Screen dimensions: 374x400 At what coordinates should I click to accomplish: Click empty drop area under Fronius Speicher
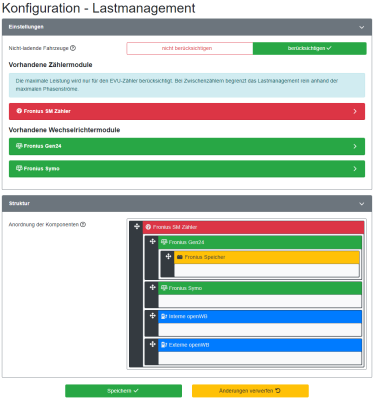(267, 270)
